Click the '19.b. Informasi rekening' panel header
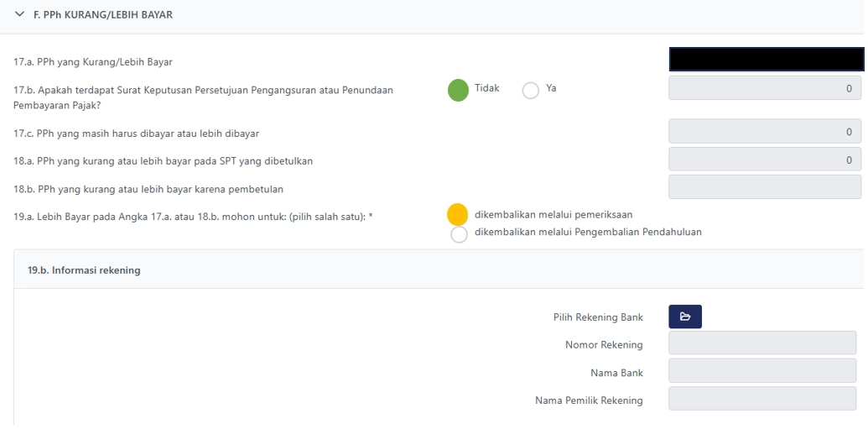Image resolution: width=868 pixels, height=429 pixels. click(x=84, y=270)
